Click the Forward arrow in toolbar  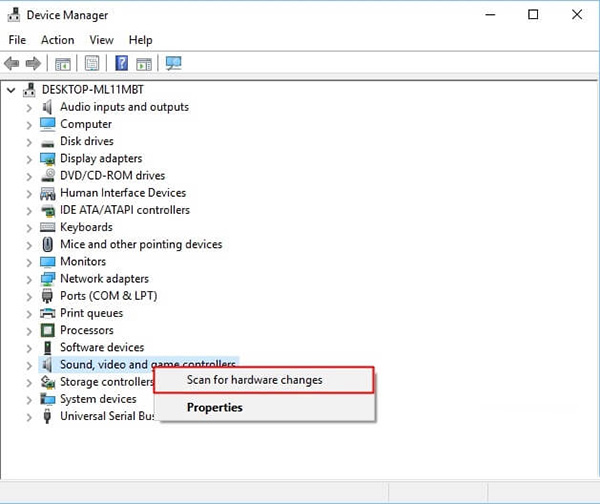click(32, 64)
